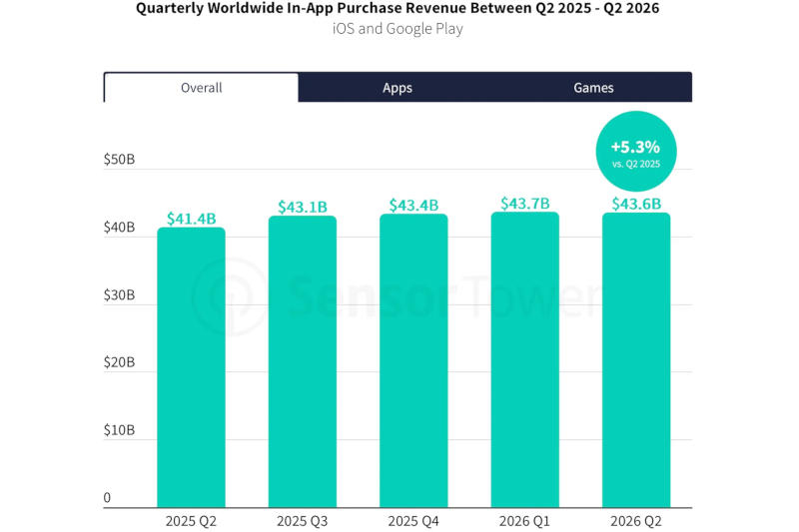Switch to the Overall tab
Viewport: 799px width, 532px height.
click(202, 88)
